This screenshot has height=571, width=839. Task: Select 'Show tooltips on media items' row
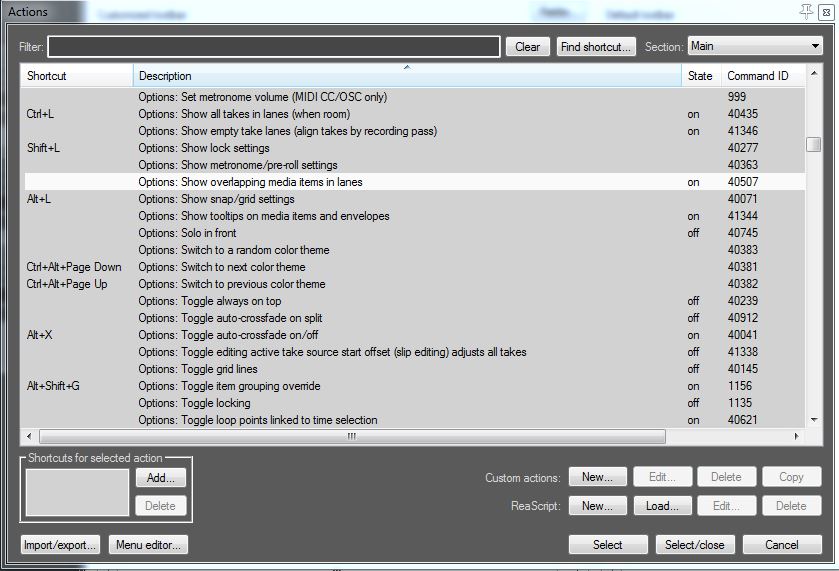point(415,216)
